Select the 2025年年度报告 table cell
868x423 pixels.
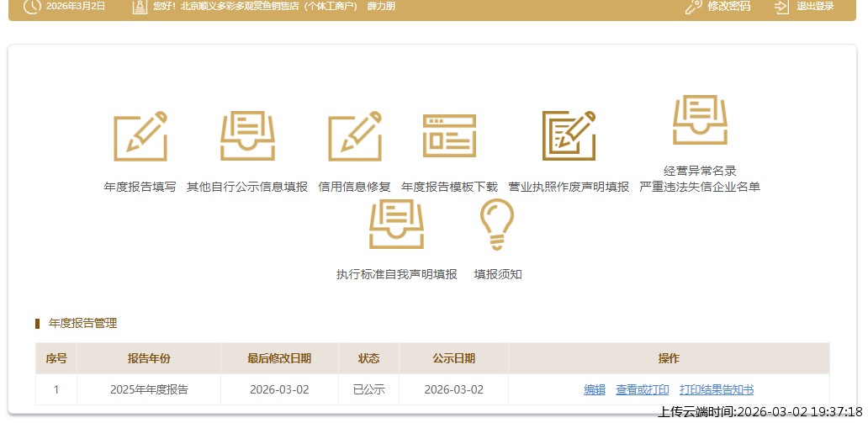[149, 389]
